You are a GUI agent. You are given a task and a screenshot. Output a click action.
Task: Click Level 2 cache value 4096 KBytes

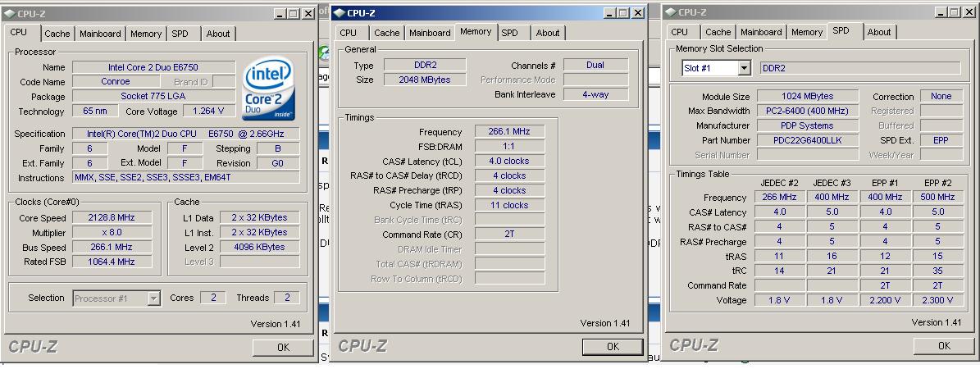point(259,247)
